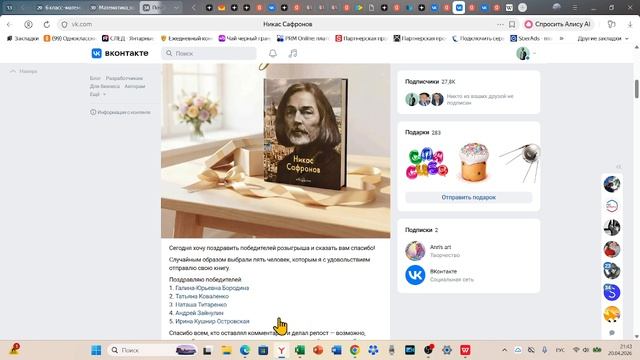Open Галина Юрьевна Бородина's profile link
This screenshot has width=640, height=360.
point(212,288)
